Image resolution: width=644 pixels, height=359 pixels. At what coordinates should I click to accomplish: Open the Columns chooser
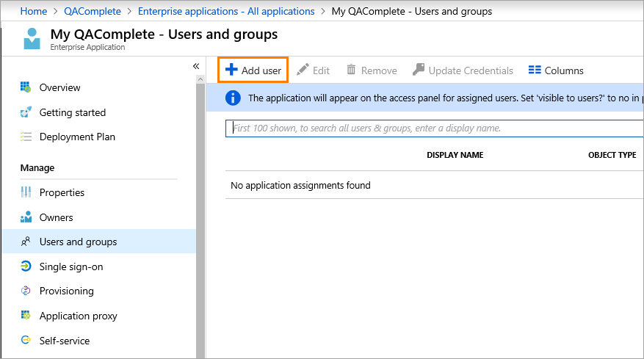556,70
